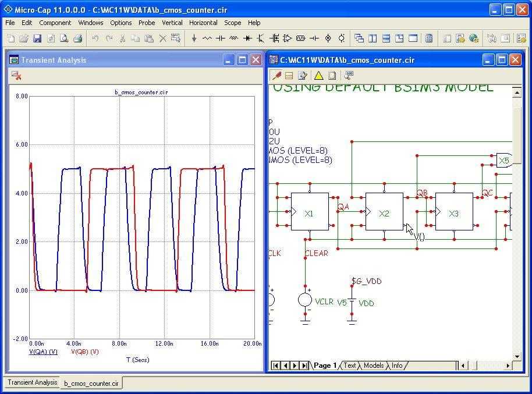
Task: Click the V(QB) (V) waveform label
Action: pyautogui.click(x=85, y=352)
